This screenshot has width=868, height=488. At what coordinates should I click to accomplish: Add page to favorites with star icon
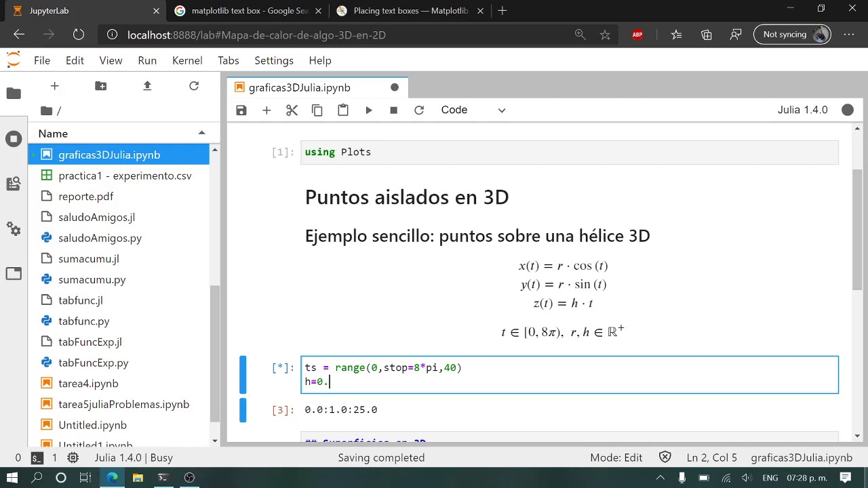tap(605, 35)
